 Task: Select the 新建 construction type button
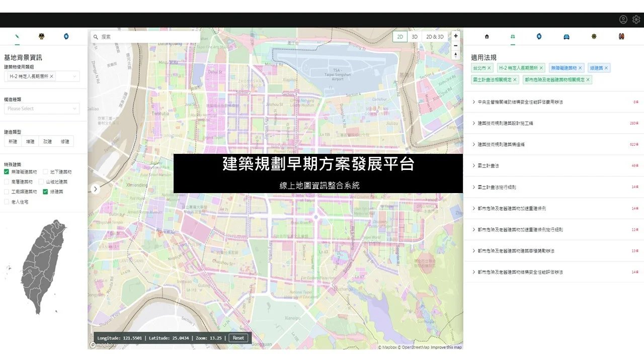tap(13, 141)
